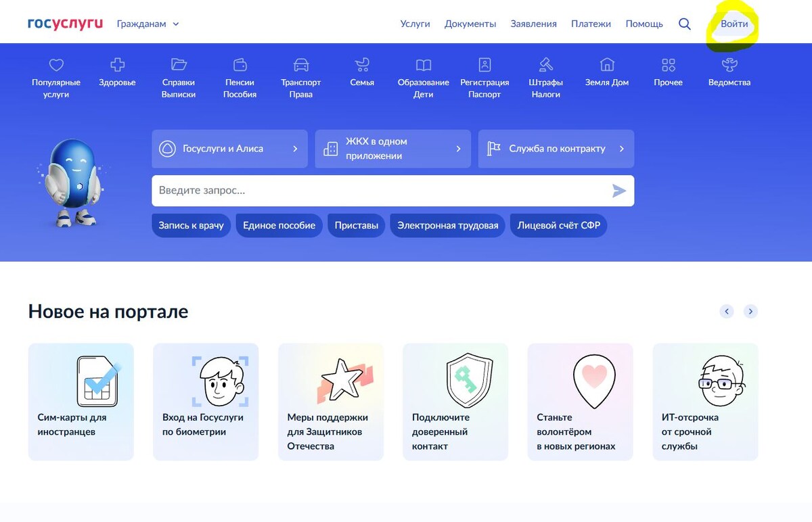
Task: Open Вход на Госуслуги по биометрии card
Action: (x=206, y=402)
